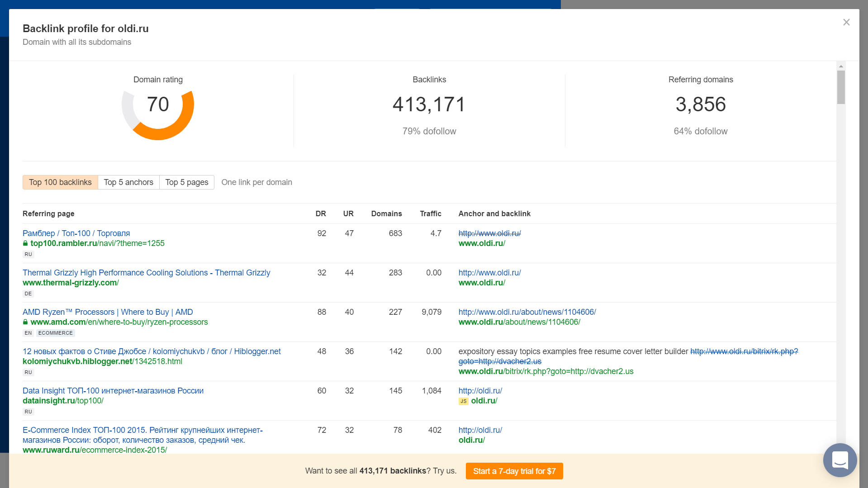Screen dimensions: 868x488
Task: Open Data Insight ТОП-100 referring page
Action: [x=113, y=391]
